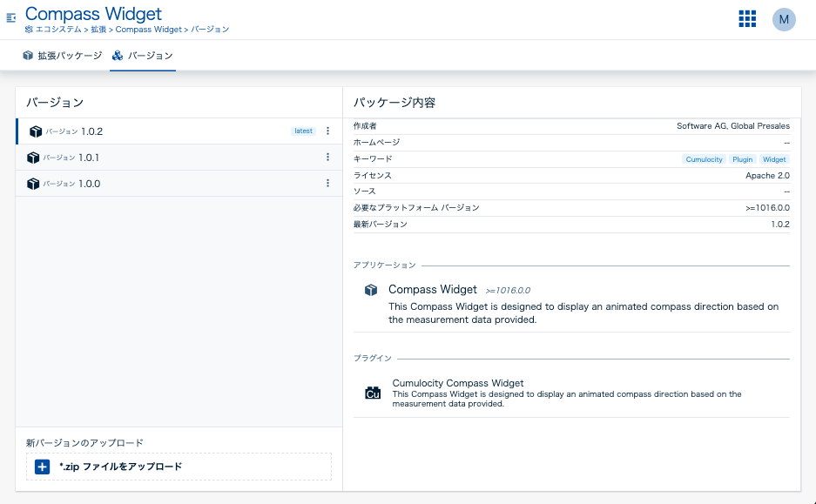Click the ライセンス label
This screenshot has height=504, width=816.
(372, 176)
